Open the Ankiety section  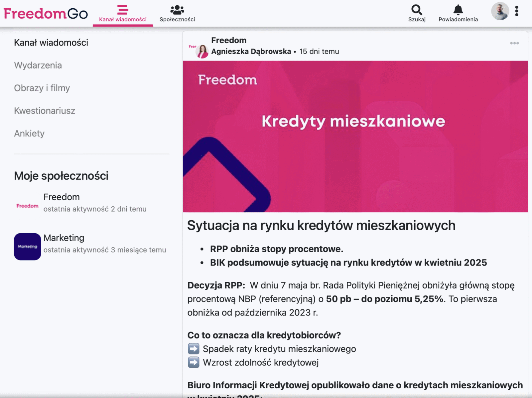point(29,133)
